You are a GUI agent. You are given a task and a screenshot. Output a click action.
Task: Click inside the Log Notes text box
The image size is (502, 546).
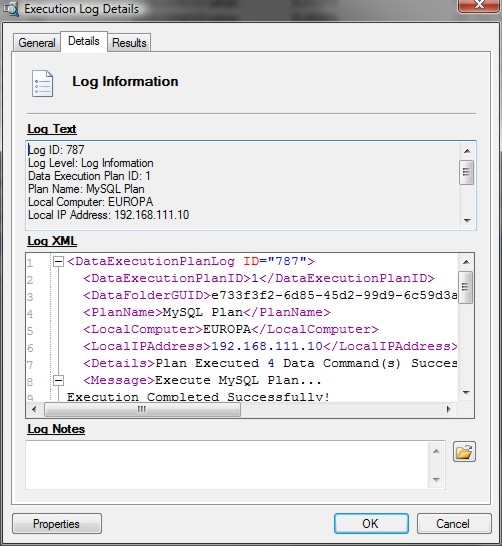pos(227,465)
